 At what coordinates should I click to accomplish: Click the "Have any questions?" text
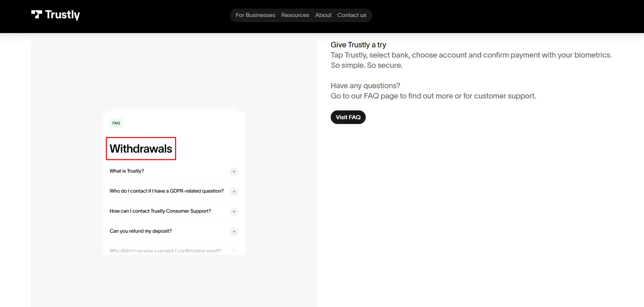click(365, 86)
